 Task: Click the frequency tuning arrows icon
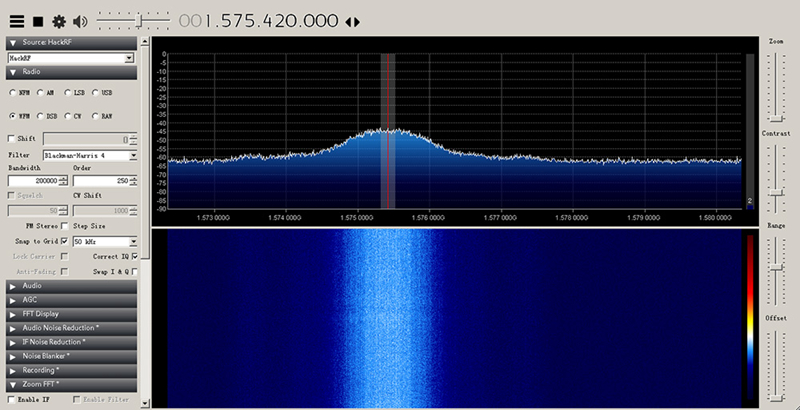tap(353, 22)
